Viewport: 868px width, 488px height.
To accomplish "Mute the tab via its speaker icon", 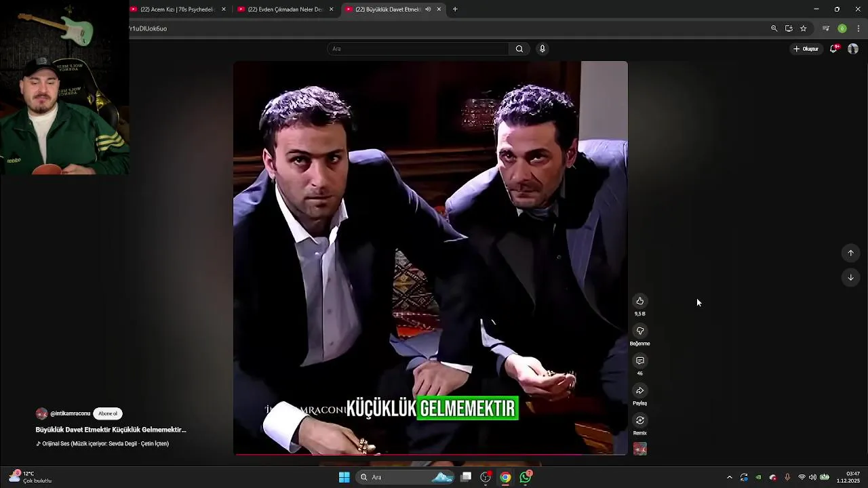I will [428, 9].
